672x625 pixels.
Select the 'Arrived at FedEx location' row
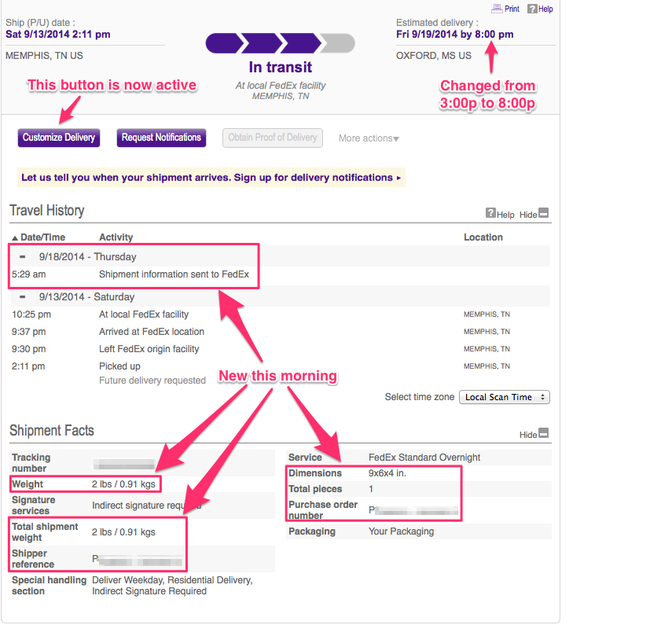click(281, 332)
